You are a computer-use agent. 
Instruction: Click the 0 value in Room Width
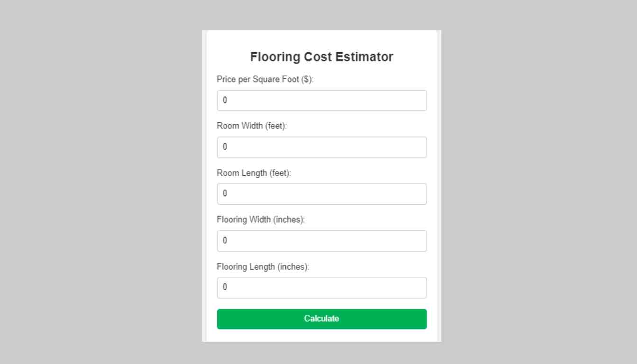point(225,147)
